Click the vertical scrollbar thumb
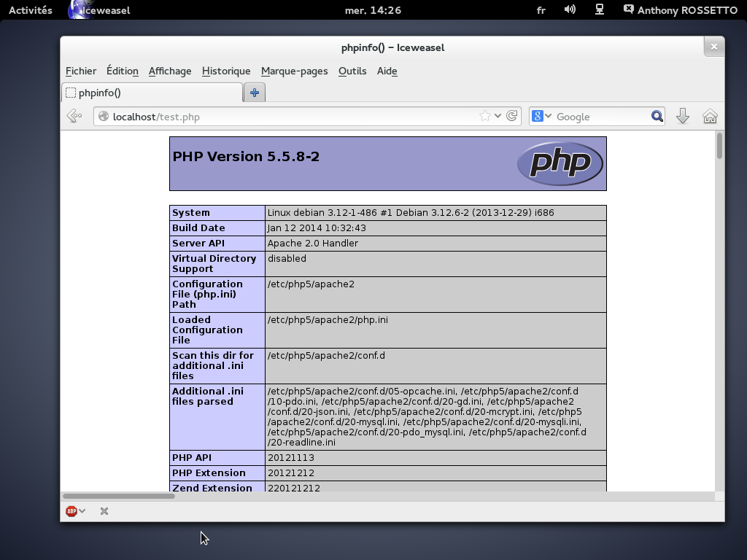The width and height of the screenshot is (747, 560). (719, 146)
